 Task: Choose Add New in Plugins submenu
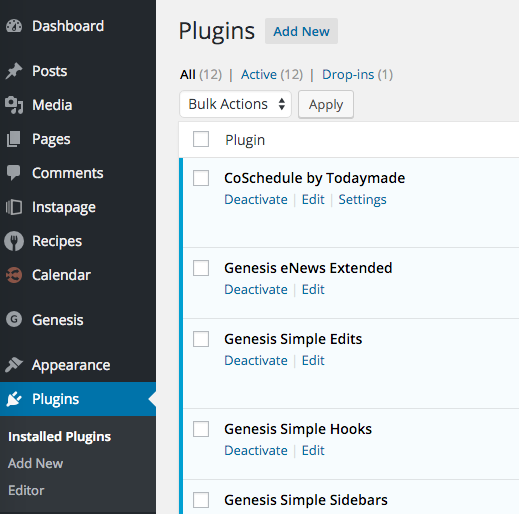pos(35,463)
